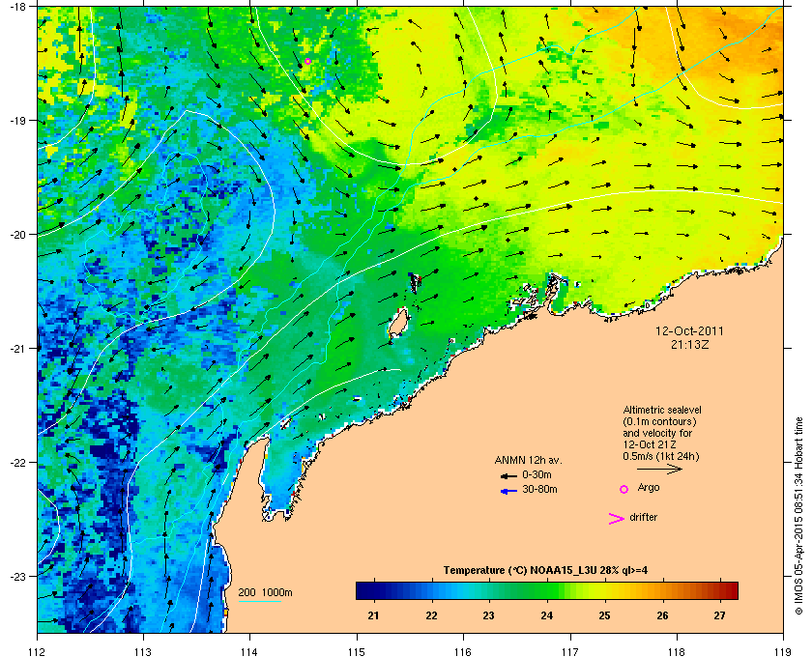Click the 116 longitude axis label
Screen dimensions: 812x657
coord(463,652)
